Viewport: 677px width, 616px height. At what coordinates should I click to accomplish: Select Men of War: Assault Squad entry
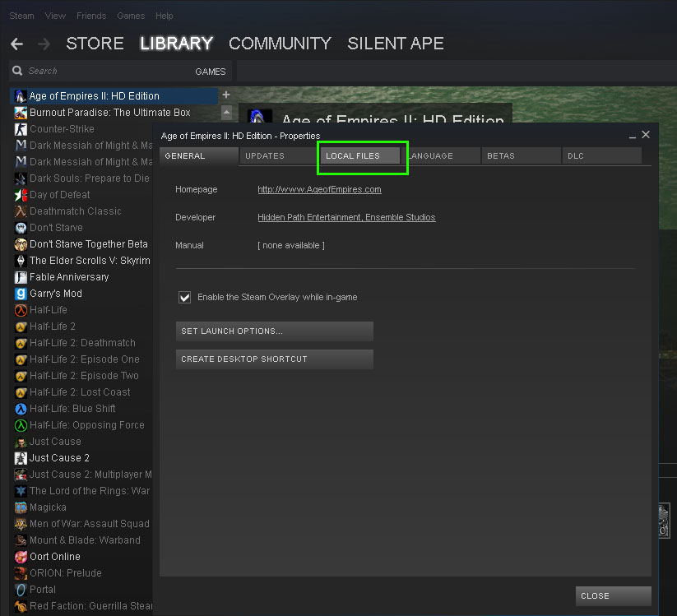coord(82,524)
